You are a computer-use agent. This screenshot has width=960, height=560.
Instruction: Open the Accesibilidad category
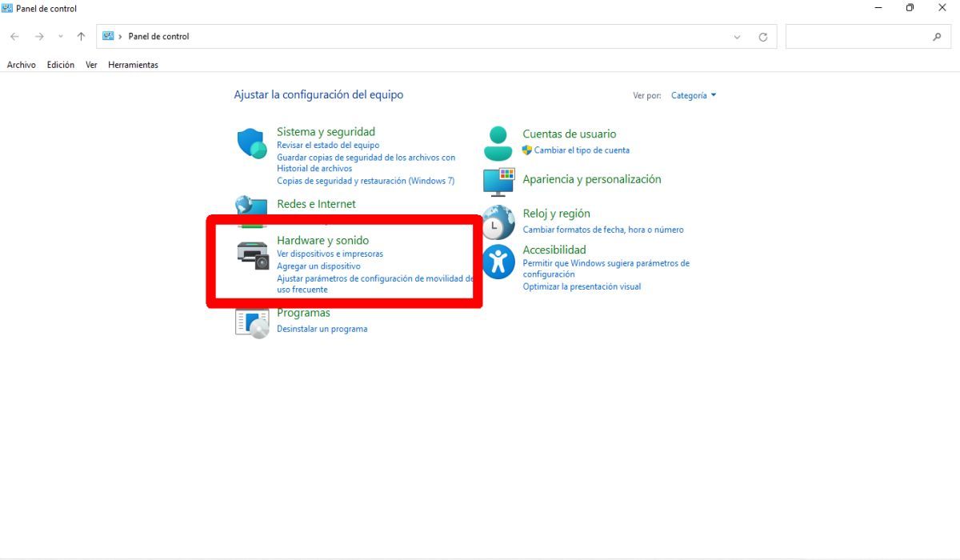pos(554,250)
